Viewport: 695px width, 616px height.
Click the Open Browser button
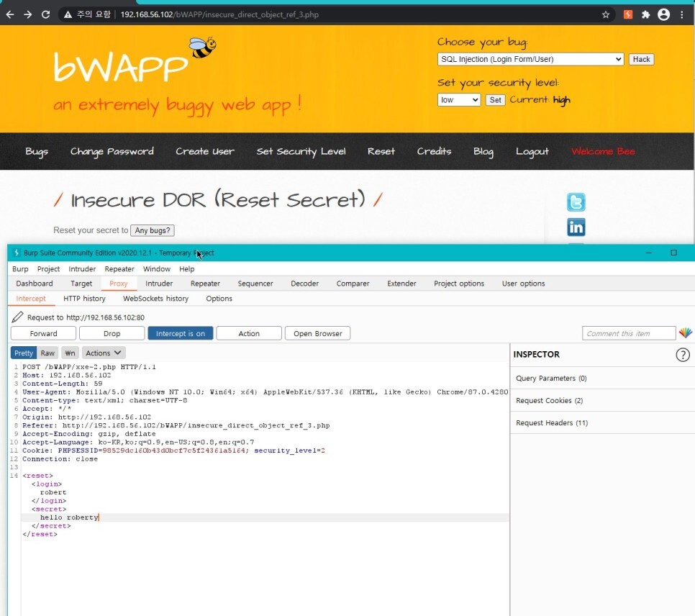[x=317, y=333]
